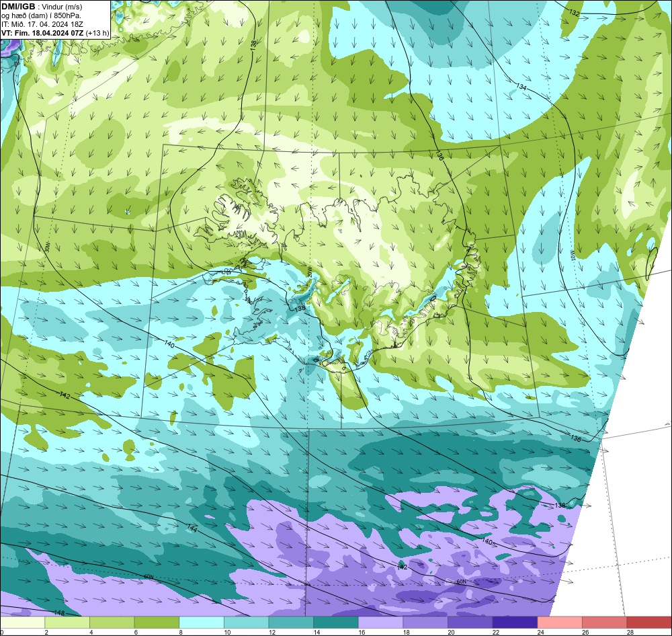The width and height of the screenshot is (672, 636).
Task: Click the legend tick label '16'
Action: tap(362, 632)
